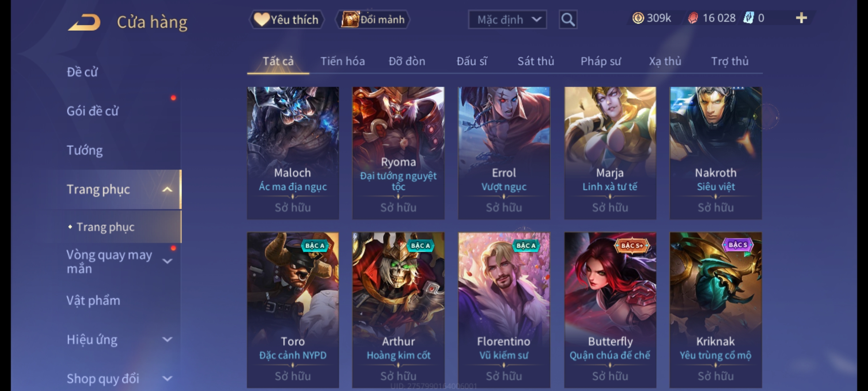Open Yêu thích favorites heart button
Screen dimensions: 868x391
click(x=286, y=20)
